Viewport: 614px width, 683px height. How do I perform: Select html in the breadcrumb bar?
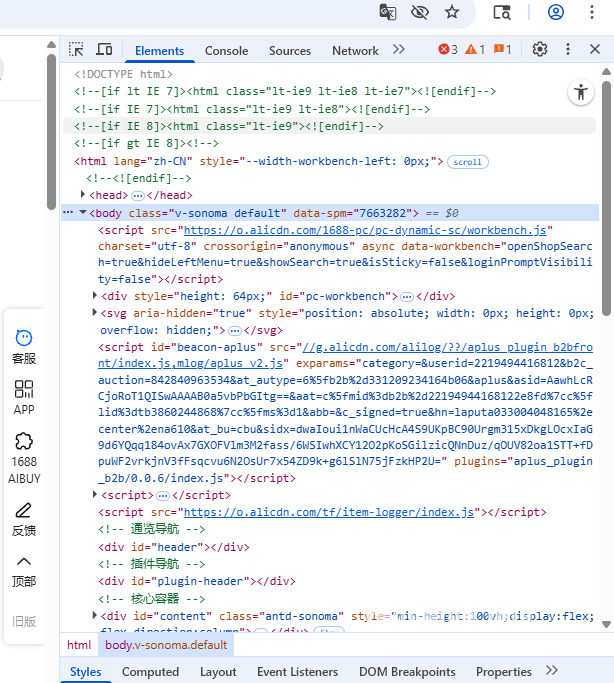[x=79, y=645]
